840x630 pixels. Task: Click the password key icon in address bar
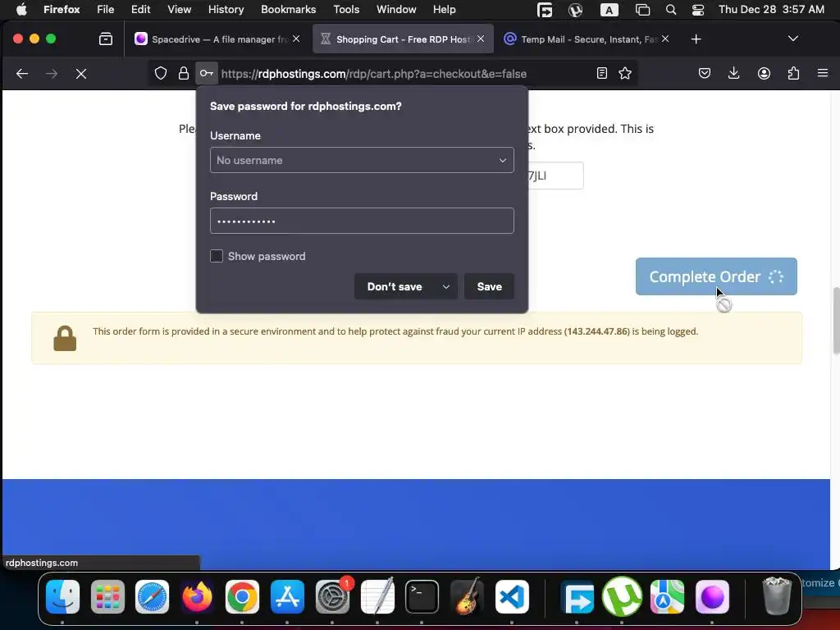tap(206, 73)
